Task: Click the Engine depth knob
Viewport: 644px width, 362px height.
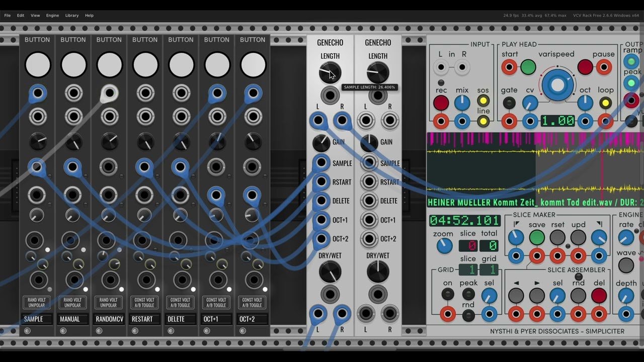Action: pyautogui.click(x=626, y=296)
